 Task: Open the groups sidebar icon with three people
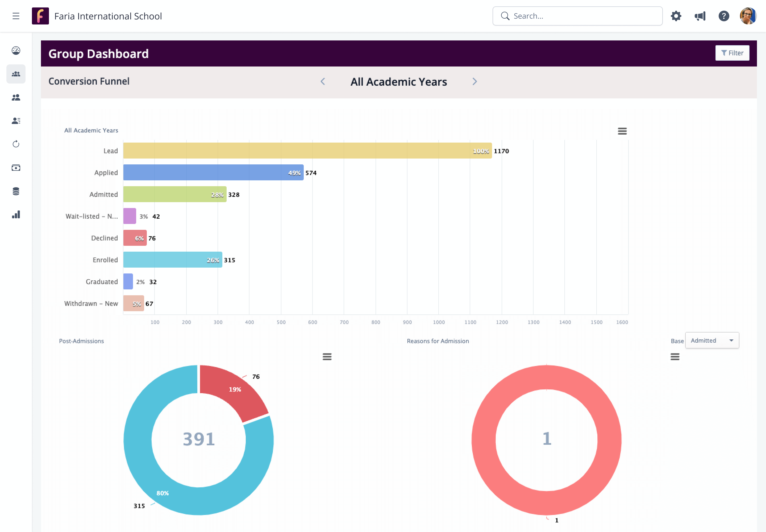click(x=16, y=74)
